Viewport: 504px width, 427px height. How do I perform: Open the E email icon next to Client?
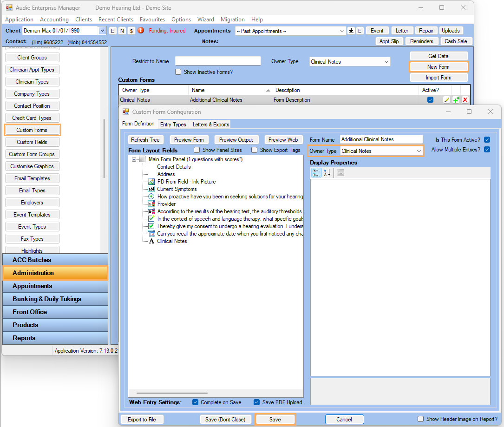coord(112,30)
